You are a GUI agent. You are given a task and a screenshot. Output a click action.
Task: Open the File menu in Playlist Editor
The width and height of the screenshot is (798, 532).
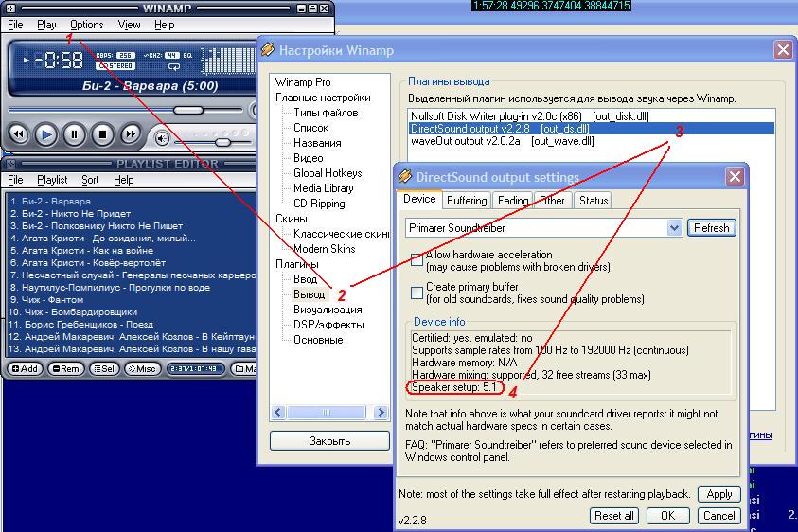pos(15,180)
